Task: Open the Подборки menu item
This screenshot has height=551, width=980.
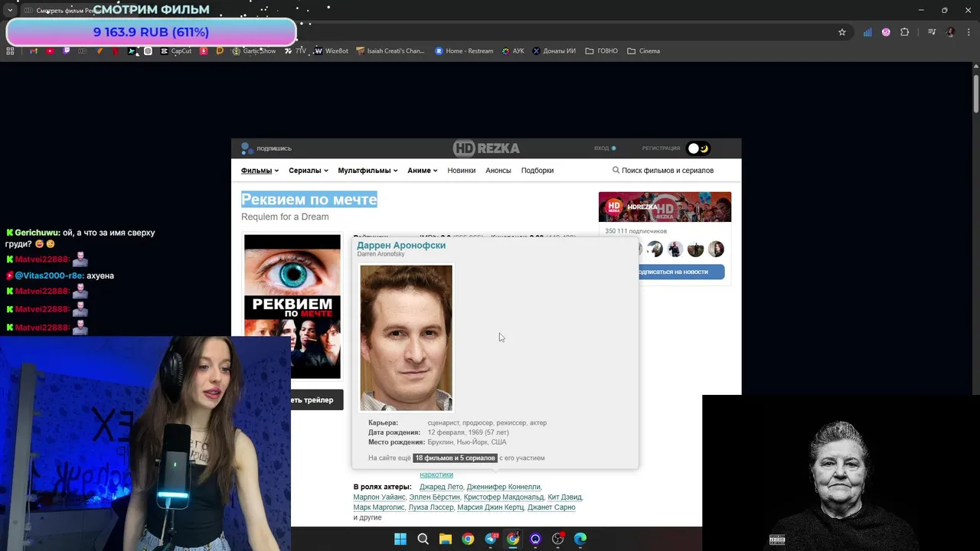Action: point(537,171)
